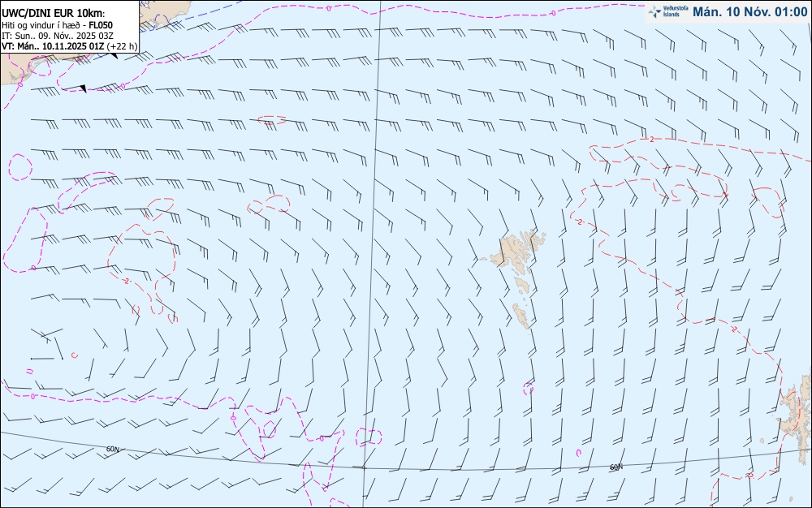Click the 'Mán. 10 Nóv. 01:00' timestamp
The image size is (812, 508).
click(749, 12)
